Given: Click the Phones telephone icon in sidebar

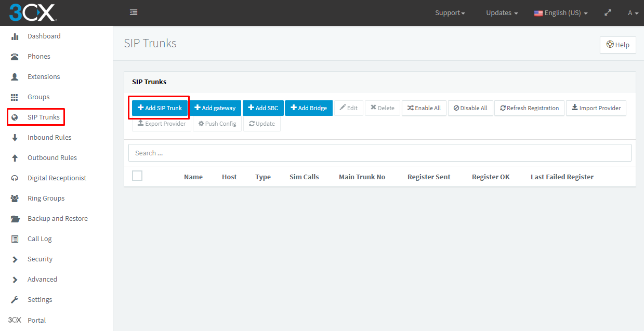Looking at the screenshot, I should pyautogui.click(x=15, y=57).
